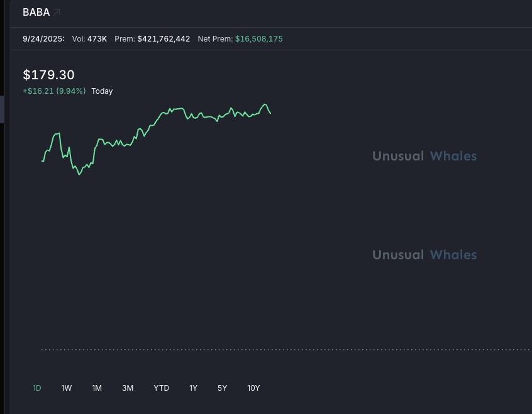Show the 10Y price history
The image size is (532, 414).
point(253,388)
